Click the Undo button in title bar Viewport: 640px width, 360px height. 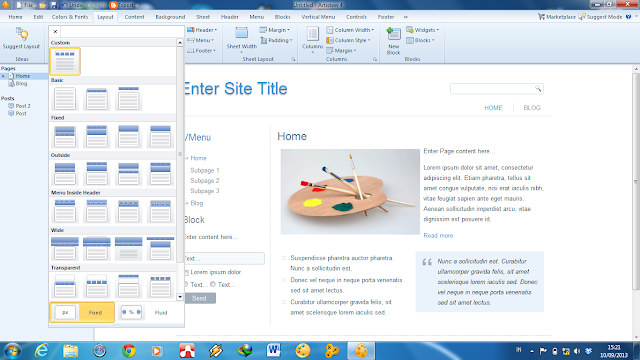(73, 5)
